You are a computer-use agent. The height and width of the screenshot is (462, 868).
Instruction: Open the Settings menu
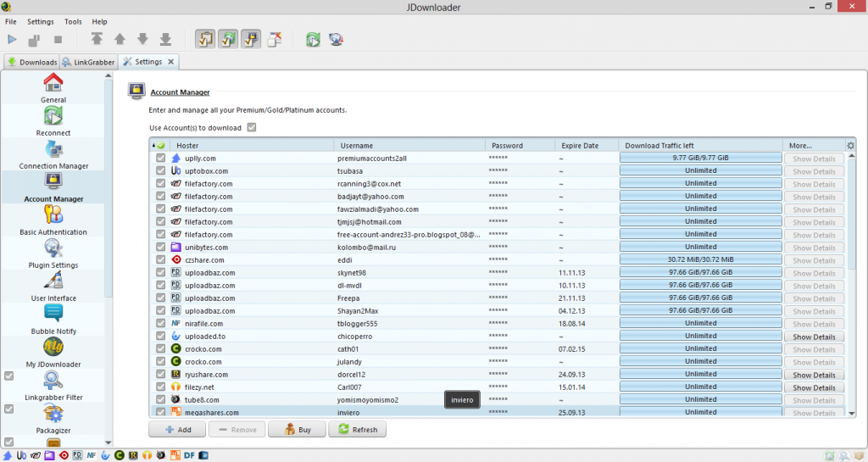click(41, 21)
